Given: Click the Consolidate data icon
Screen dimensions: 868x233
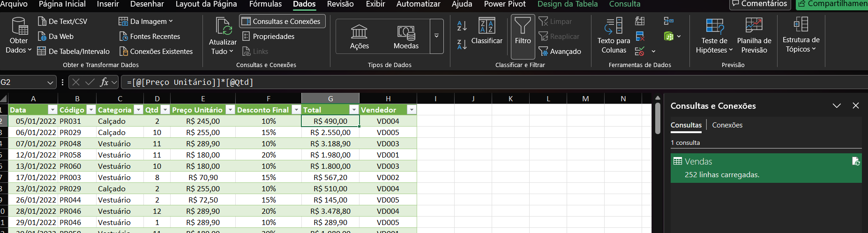Looking at the screenshot, I should 669,21.
